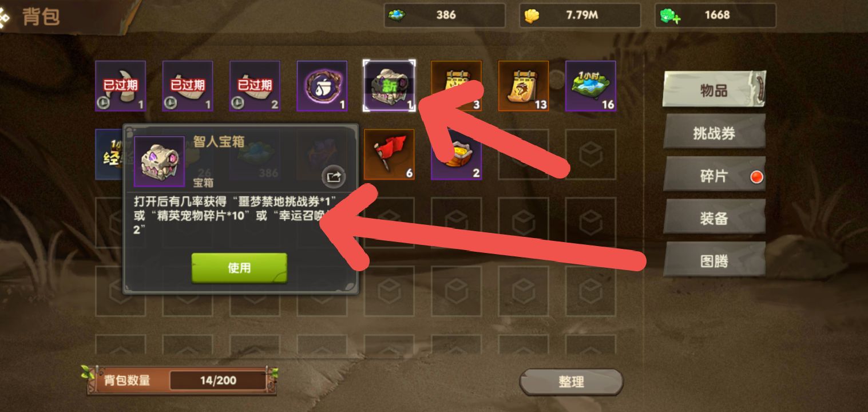Select the gold pouch item with 2
868x412 pixels.
coord(457,154)
